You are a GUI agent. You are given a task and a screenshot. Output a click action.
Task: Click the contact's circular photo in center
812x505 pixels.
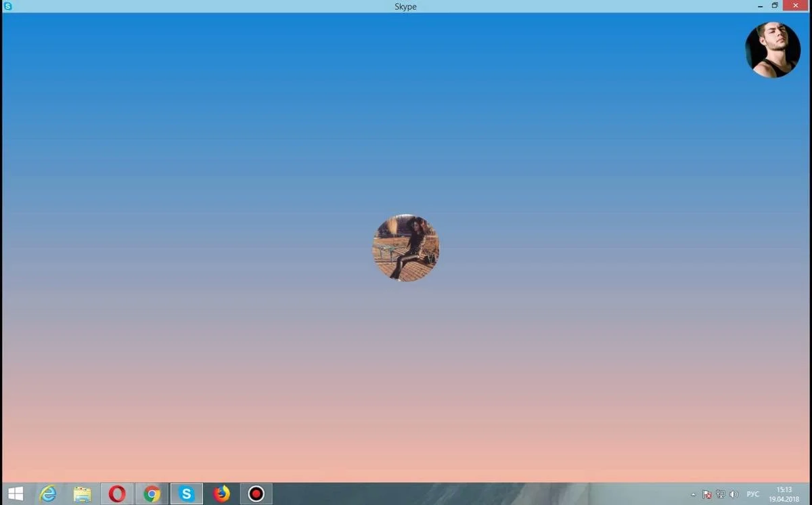tap(406, 248)
